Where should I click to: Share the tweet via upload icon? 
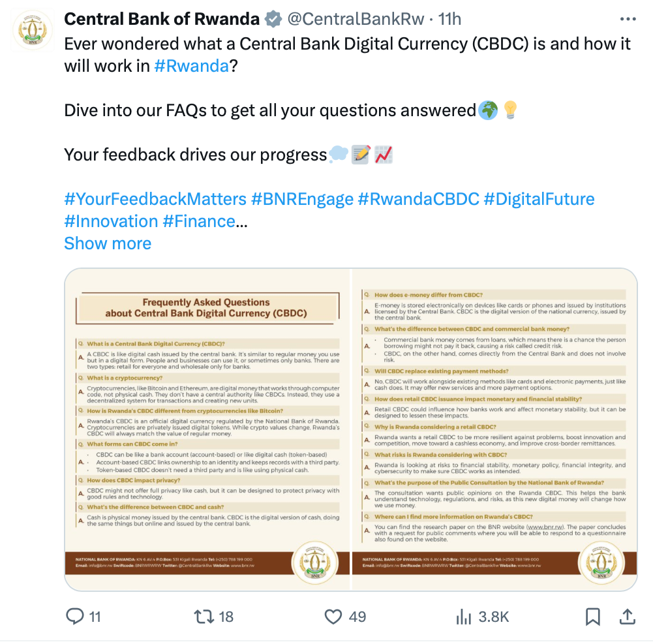tap(627, 617)
